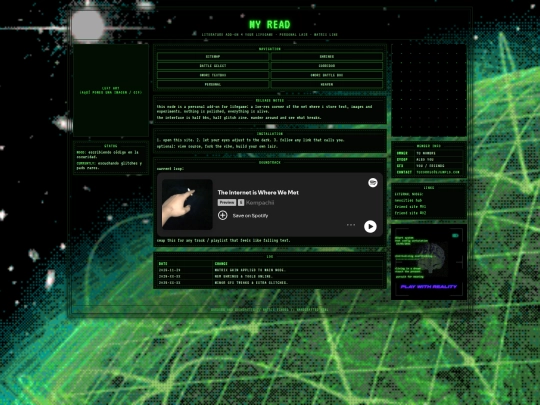Screen dimensions: 540x405
Task: Open the SHRINES navigation button
Action: tap(327, 56)
